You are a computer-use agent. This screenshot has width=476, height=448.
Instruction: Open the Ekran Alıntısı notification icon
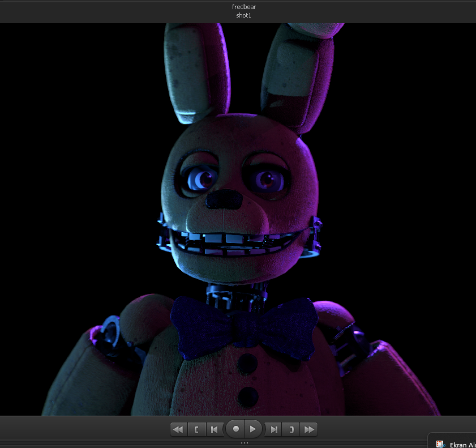(440, 444)
